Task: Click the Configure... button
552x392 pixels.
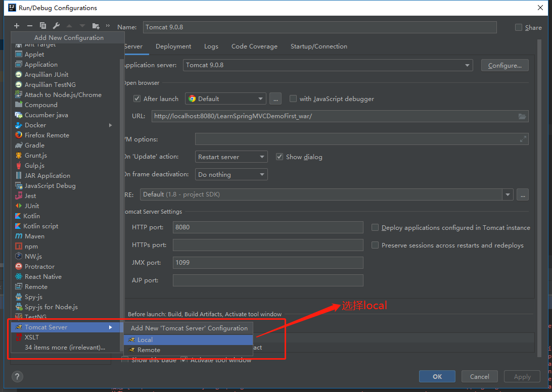Action: point(505,66)
